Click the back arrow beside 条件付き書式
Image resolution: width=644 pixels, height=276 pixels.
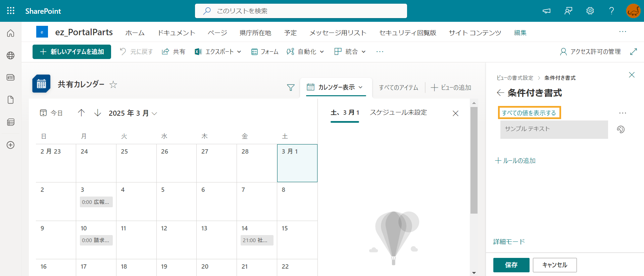click(x=500, y=93)
